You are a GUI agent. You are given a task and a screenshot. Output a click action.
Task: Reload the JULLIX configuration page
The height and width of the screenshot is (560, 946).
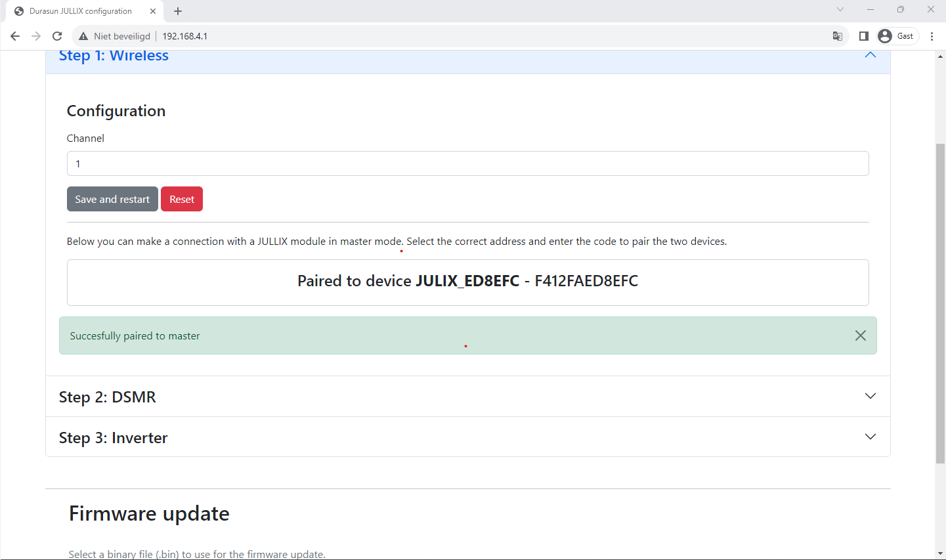[x=57, y=36]
